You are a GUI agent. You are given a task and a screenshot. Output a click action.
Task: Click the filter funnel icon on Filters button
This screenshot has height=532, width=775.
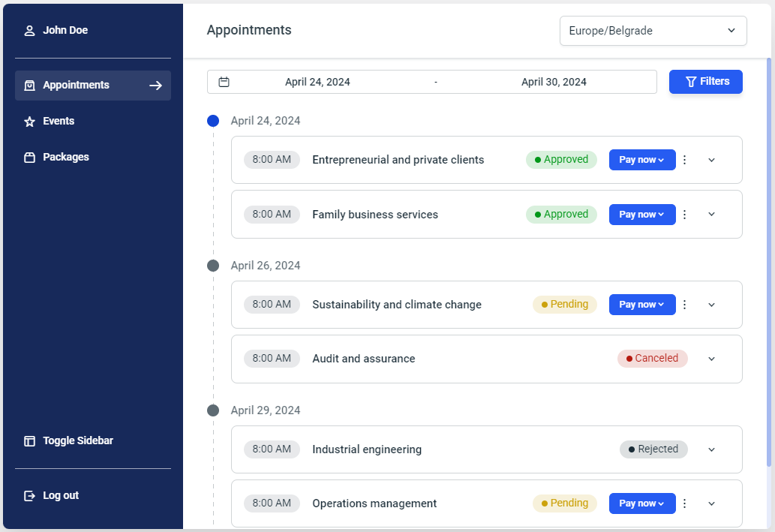[691, 82]
